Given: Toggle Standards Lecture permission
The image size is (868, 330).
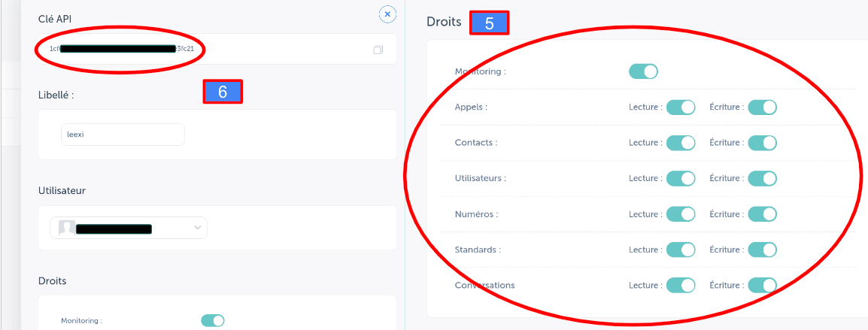Looking at the screenshot, I should [681, 250].
